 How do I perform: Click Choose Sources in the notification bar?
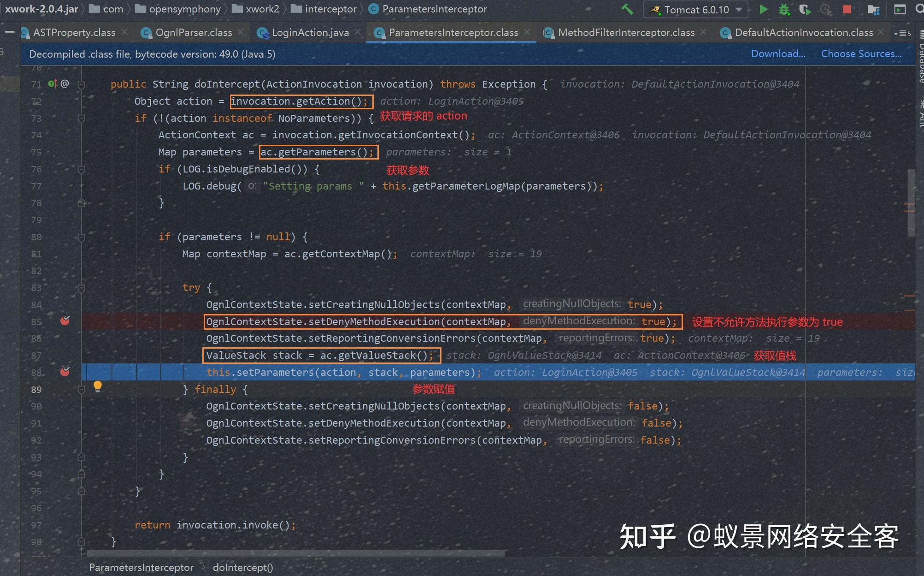[x=861, y=53]
